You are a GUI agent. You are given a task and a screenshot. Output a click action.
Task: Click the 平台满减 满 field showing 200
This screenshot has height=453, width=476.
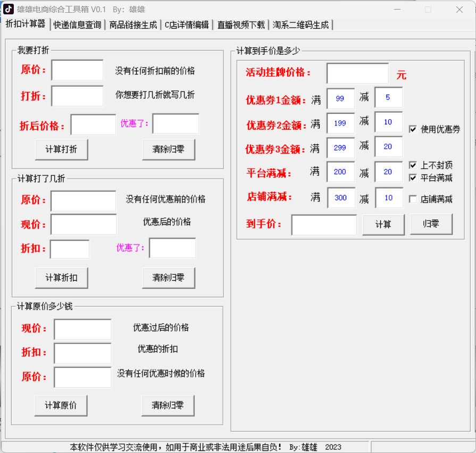pyautogui.click(x=340, y=172)
